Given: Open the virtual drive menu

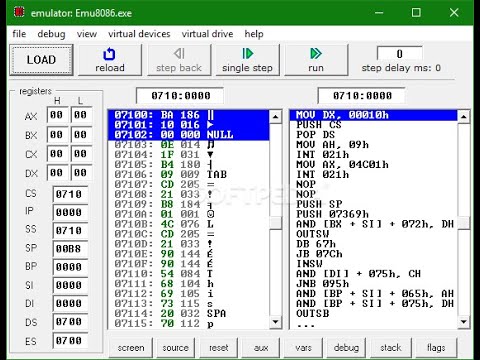Looking at the screenshot, I should [207, 34].
